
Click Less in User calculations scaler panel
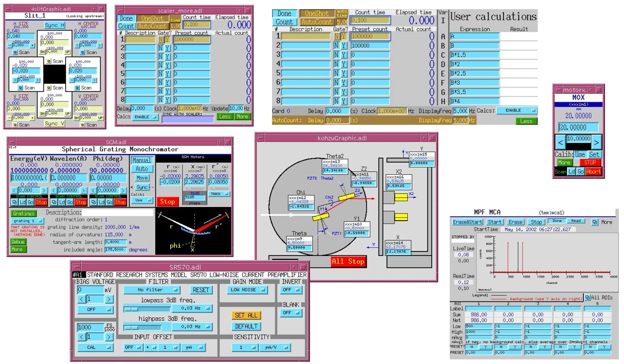(x=526, y=121)
